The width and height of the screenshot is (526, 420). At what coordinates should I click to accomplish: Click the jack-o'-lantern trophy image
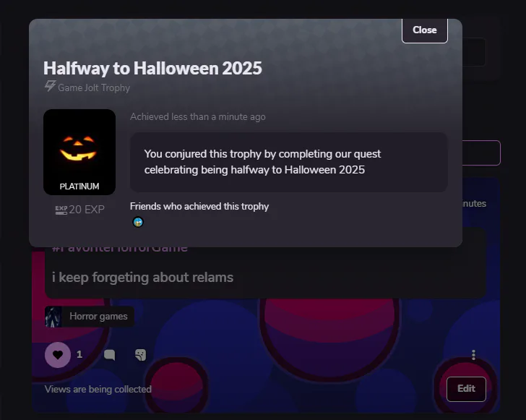point(79,152)
